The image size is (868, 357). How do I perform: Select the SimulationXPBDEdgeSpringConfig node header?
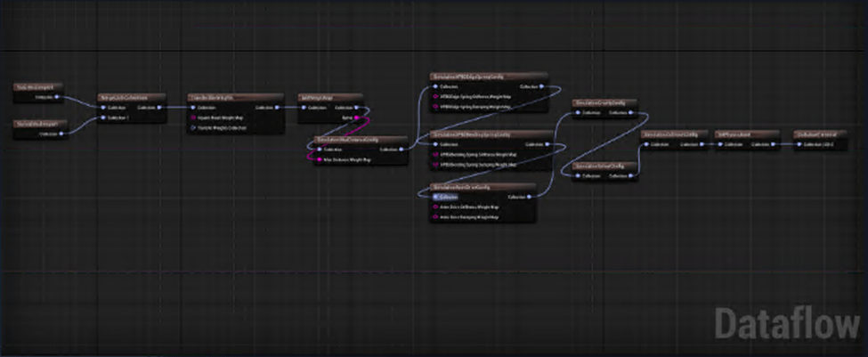pyautogui.click(x=489, y=77)
